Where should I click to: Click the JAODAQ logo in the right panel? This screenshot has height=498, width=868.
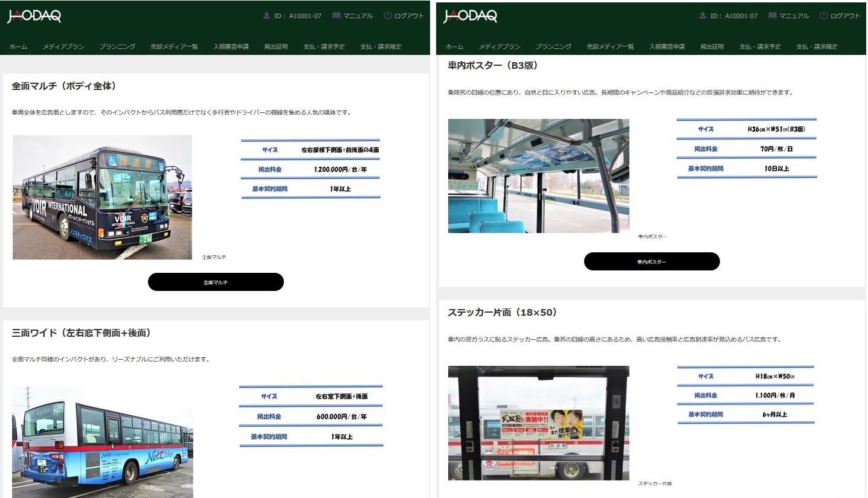coord(471,16)
